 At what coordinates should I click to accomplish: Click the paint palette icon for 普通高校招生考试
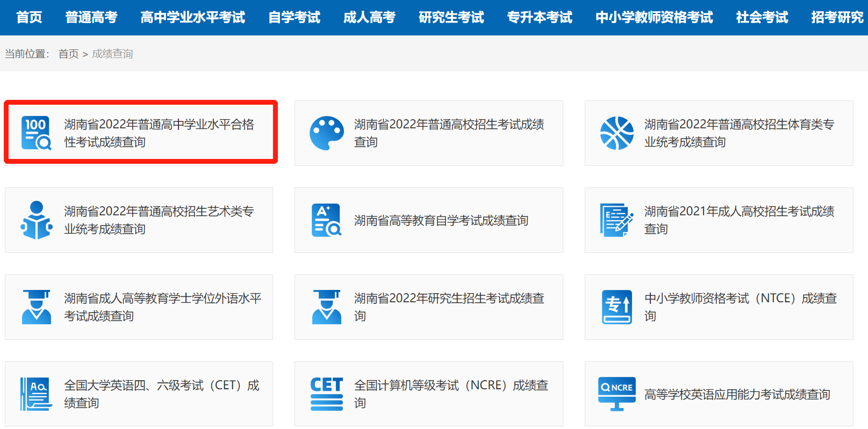pyautogui.click(x=326, y=133)
